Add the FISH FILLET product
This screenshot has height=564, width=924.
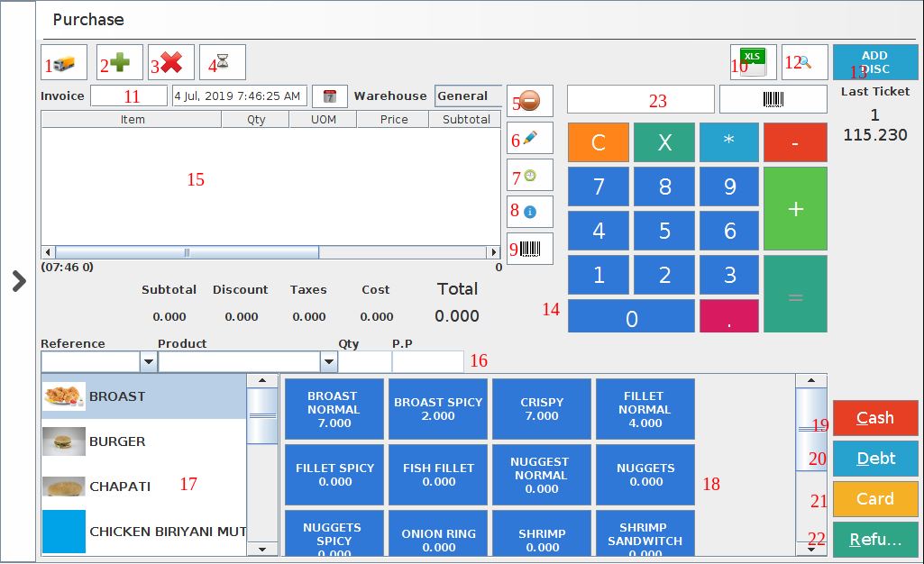click(438, 475)
